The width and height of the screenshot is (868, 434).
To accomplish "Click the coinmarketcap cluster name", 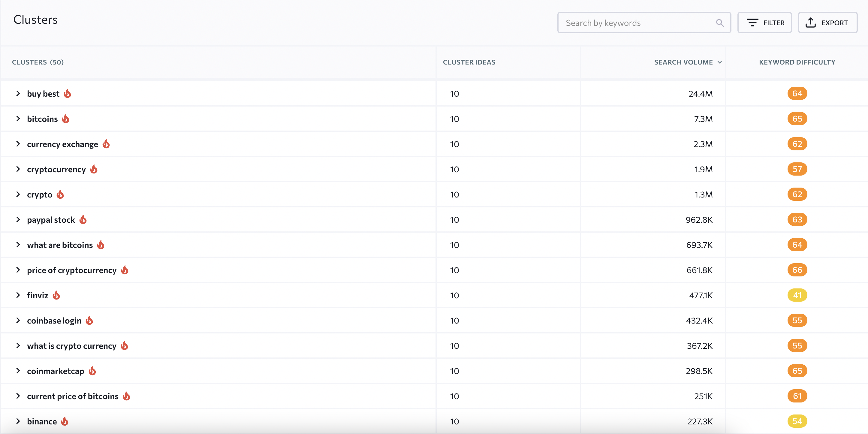I will click(x=56, y=371).
